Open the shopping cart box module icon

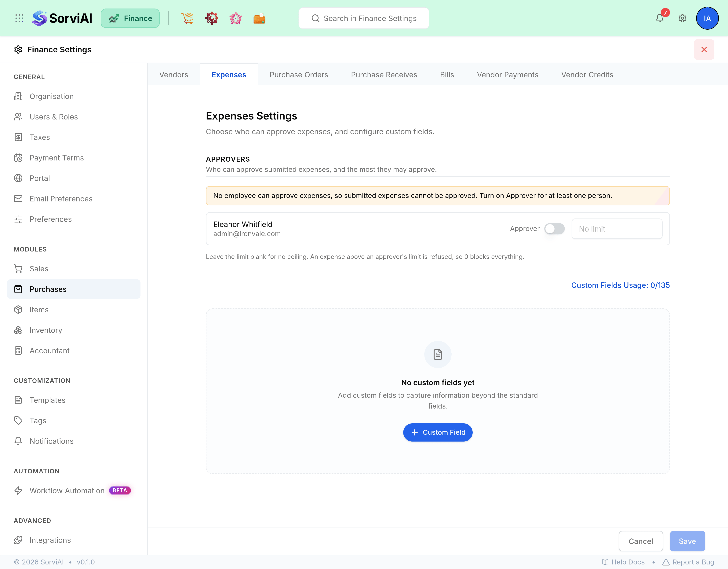pyautogui.click(x=188, y=18)
